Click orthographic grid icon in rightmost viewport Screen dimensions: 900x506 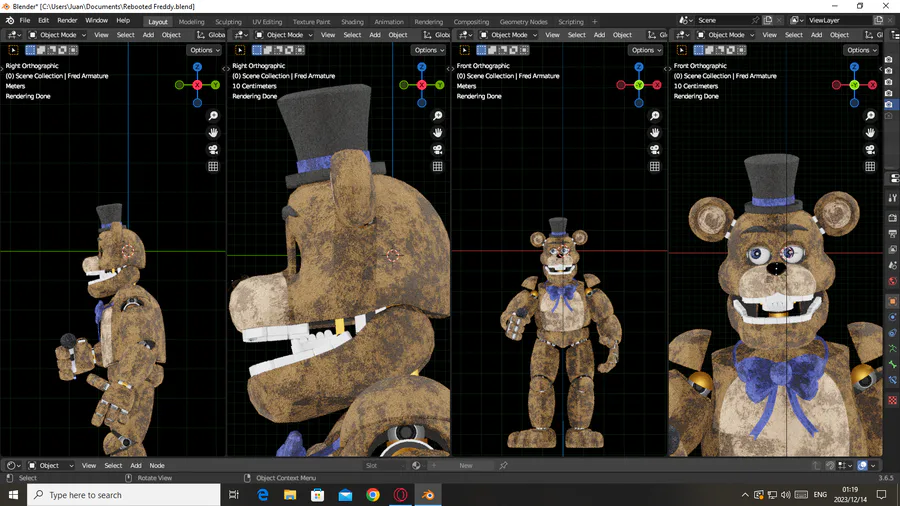(870, 166)
